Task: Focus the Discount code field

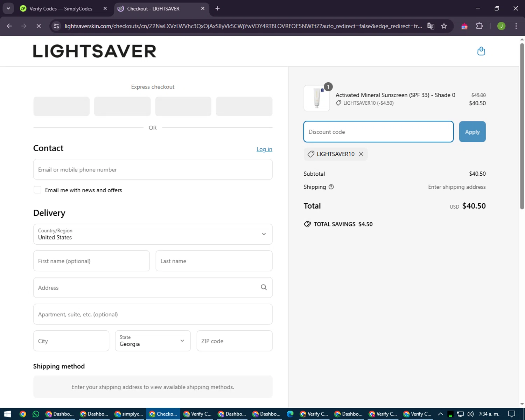Action: tap(378, 132)
